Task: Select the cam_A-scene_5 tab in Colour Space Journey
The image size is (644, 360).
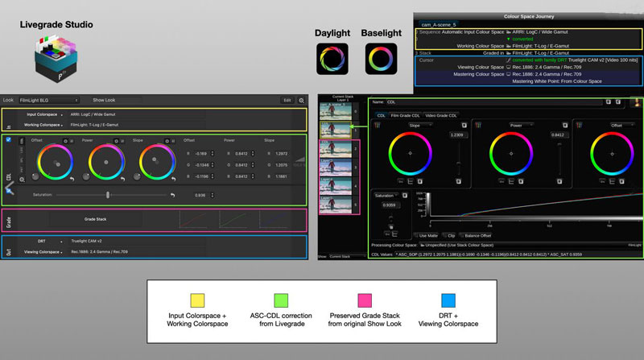Action: (439, 25)
